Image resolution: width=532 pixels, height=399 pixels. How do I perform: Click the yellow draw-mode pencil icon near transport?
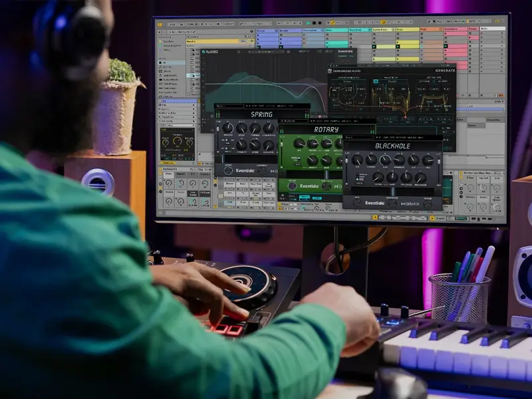coord(333,23)
